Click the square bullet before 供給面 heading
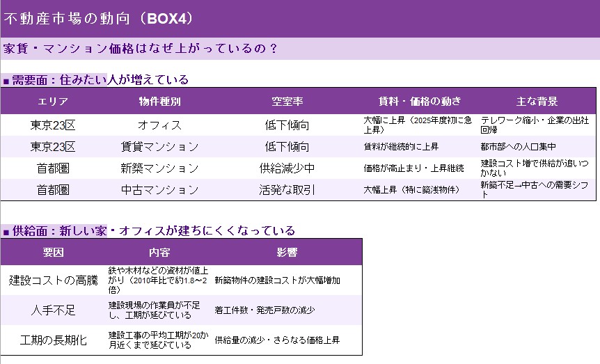600x364 pixels. (6, 232)
